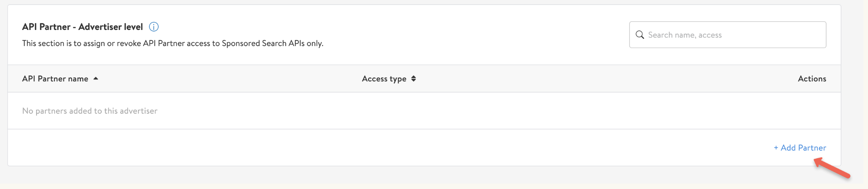Click the API Partner - Advertiser level heading

[x=82, y=27]
